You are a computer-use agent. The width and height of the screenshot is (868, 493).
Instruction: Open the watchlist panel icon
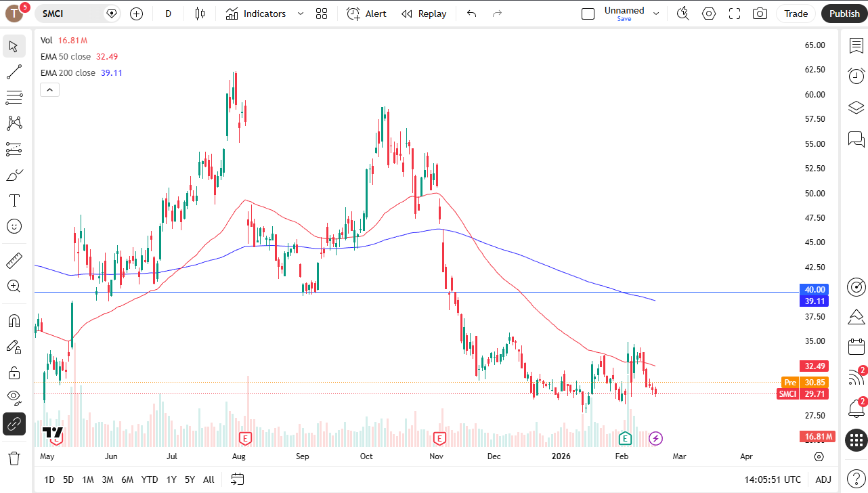[x=856, y=45]
